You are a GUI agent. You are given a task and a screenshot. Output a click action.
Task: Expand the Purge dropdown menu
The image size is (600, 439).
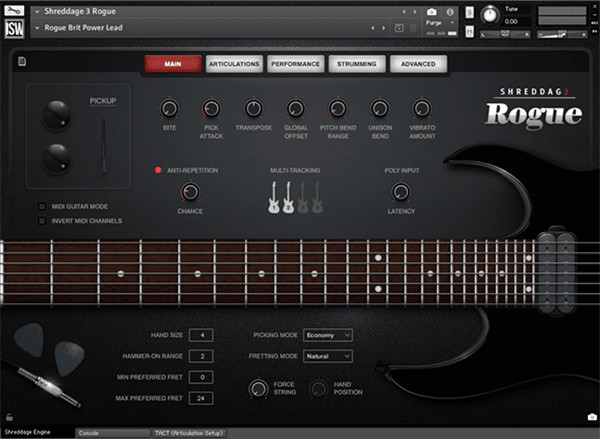click(x=440, y=21)
